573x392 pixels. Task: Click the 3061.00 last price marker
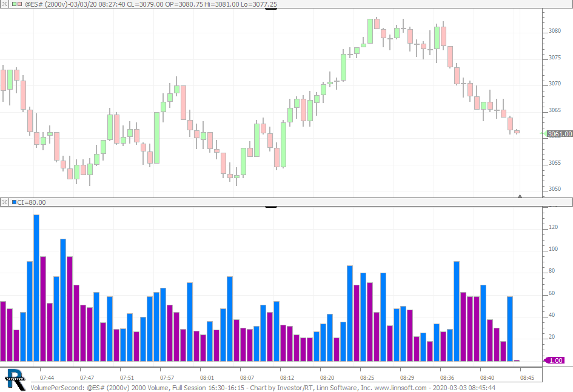[559, 134]
